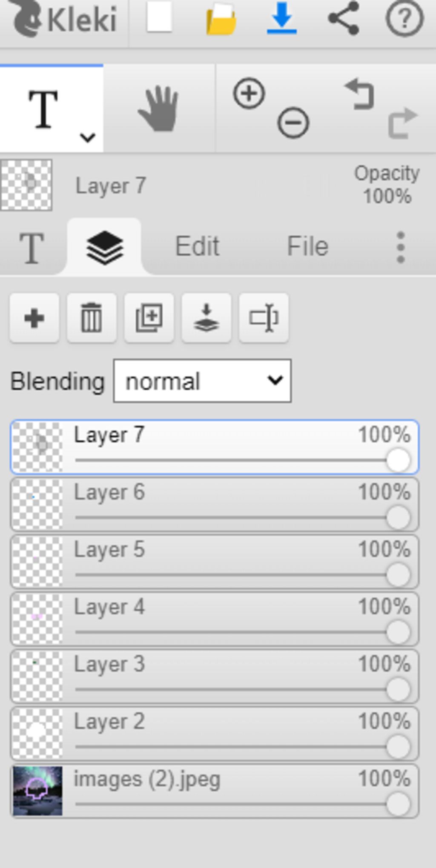This screenshot has height=868, width=436.
Task: Switch to the Edit tab
Action: [197, 246]
